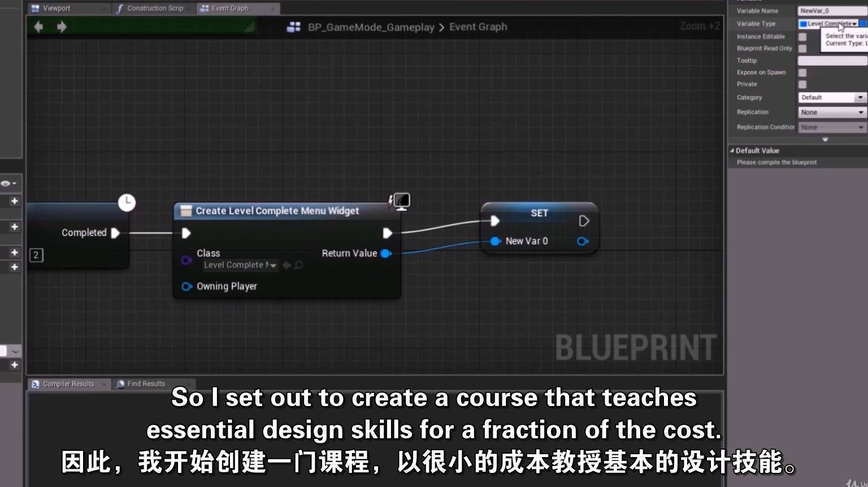The image size is (868, 487).
Task: Click the Find Results tab icon
Action: pyautogui.click(x=120, y=384)
